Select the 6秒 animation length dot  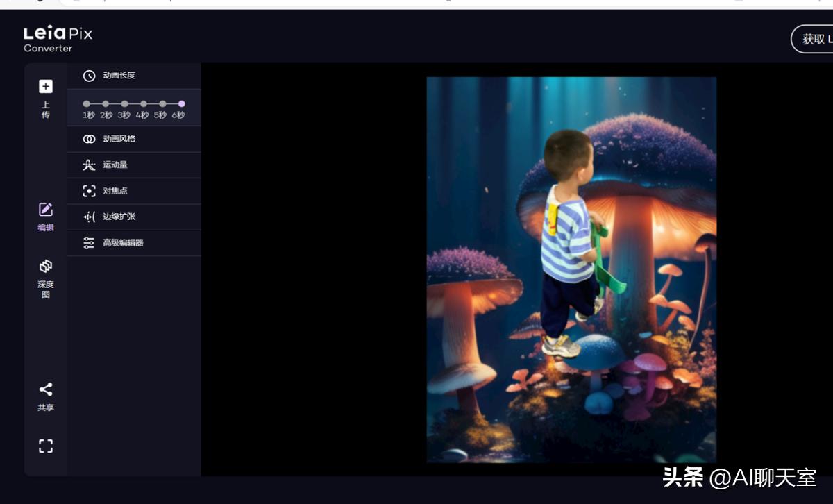[x=181, y=104]
